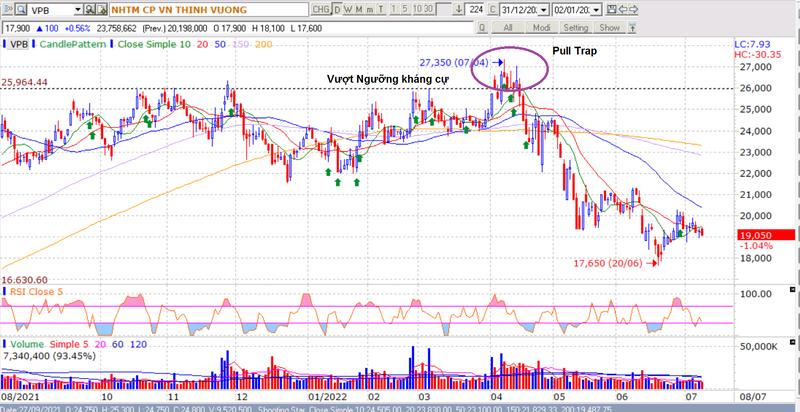This screenshot has width=800, height=412.
Task: Click the All button
Action: (x=507, y=28)
